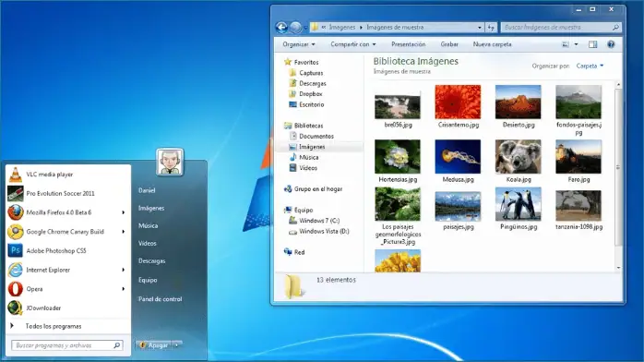The width and height of the screenshot is (644, 362).
Task: Click Apagar shutdown button
Action: coord(154,345)
